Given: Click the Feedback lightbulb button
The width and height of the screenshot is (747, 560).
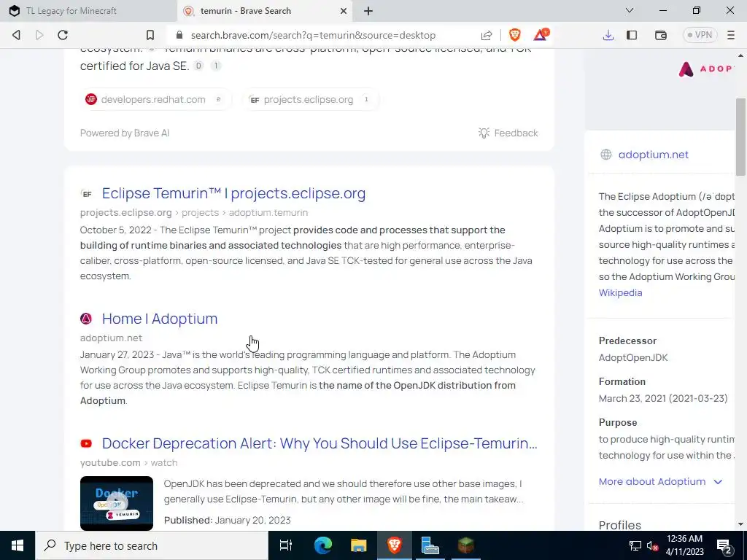Looking at the screenshot, I should point(508,133).
